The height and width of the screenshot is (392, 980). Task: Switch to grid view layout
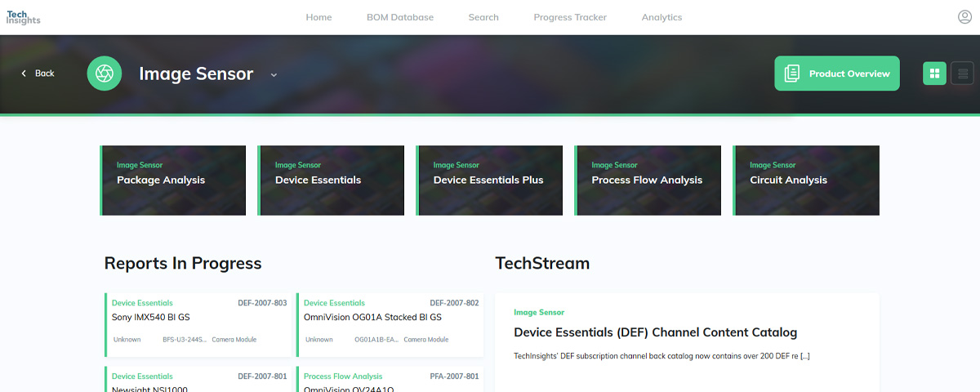point(935,73)
